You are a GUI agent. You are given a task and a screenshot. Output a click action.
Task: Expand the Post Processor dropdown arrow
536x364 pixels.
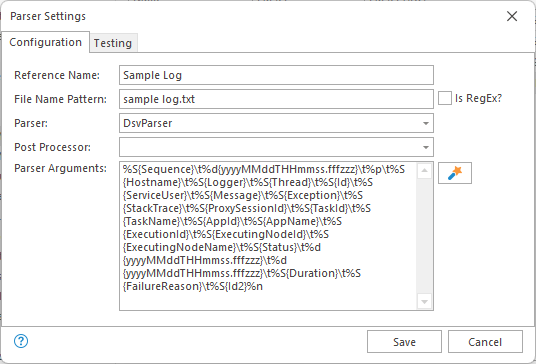click(426, 147)
